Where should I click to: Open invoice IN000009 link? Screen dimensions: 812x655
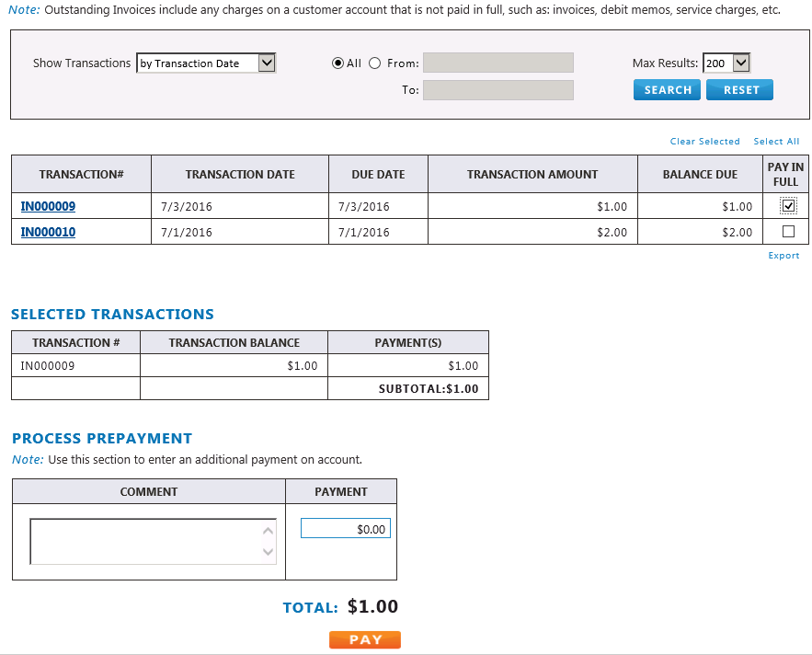coord(48,206)
